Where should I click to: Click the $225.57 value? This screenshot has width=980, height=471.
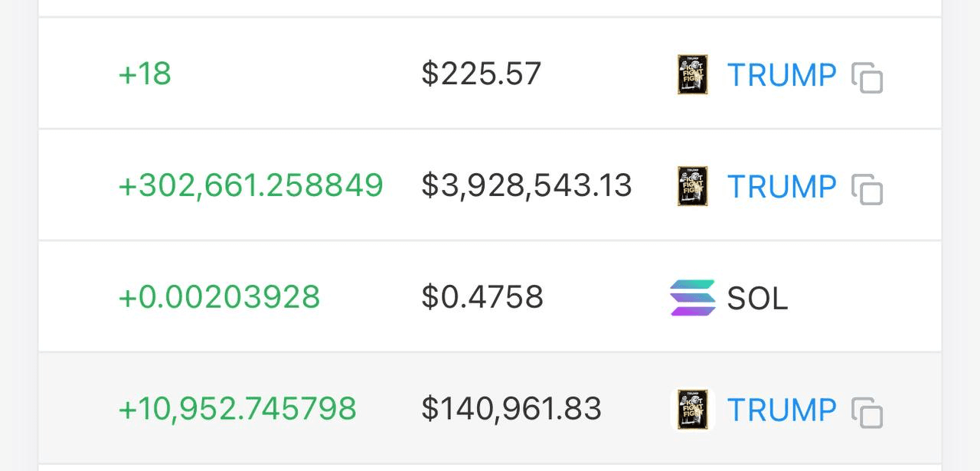(x=482, y=74)
